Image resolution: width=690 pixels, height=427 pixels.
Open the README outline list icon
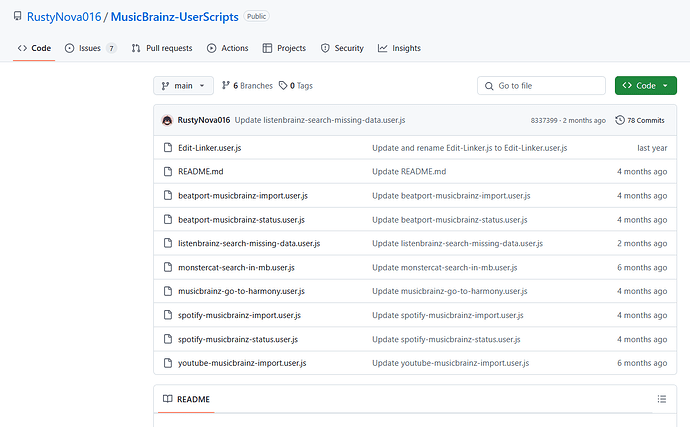tap(662, 399)
